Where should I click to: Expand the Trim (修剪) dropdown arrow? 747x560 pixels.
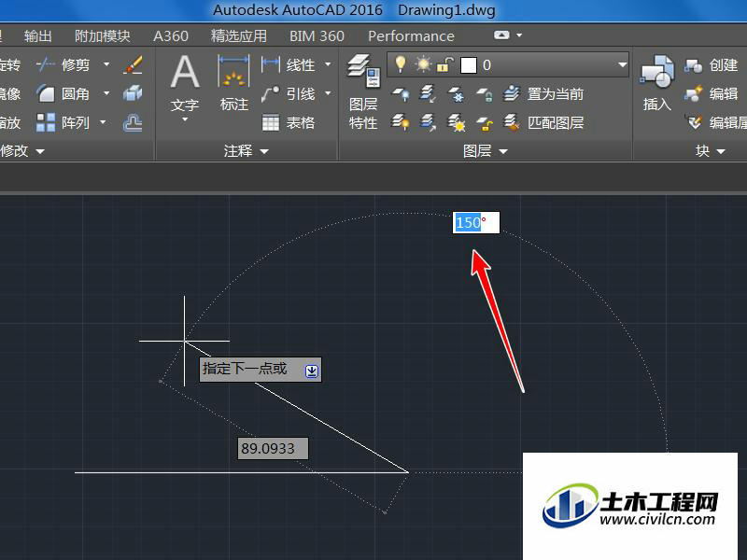pos(106,64)
